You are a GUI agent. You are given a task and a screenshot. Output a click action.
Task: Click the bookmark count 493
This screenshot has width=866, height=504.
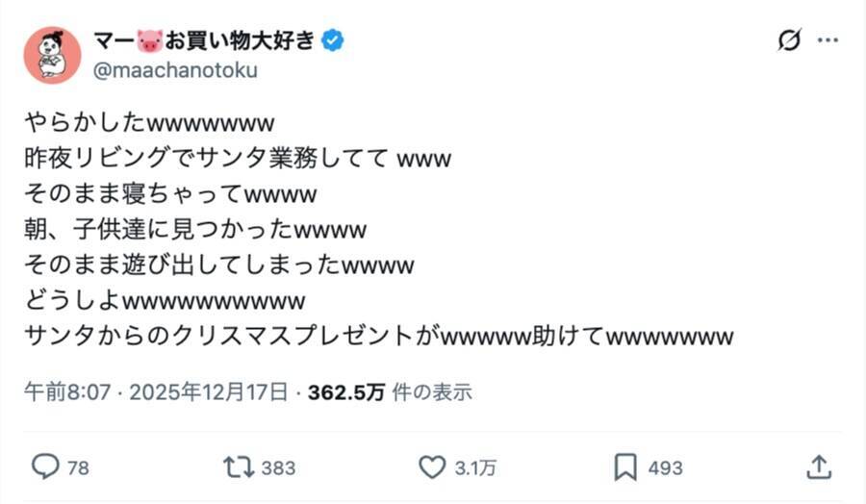click(x=665, y=468)
